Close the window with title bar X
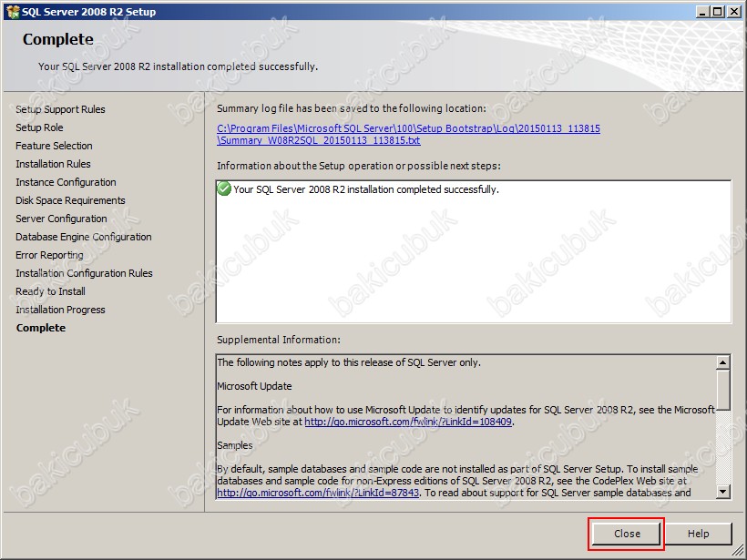The height and width of the screenshot is (560, 747). (734, 12)
